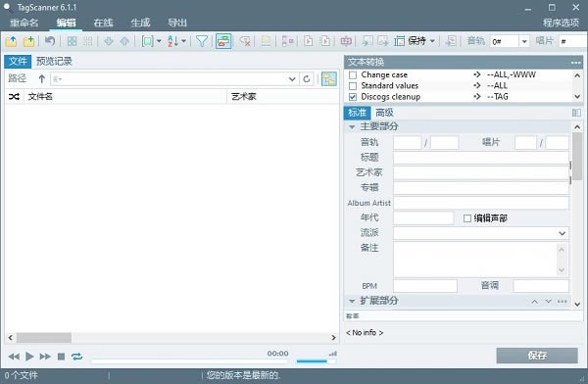The width and height of the screenshot is (588, 384).
Task: Select the 预览记录 tab
Action: point(54,62)
